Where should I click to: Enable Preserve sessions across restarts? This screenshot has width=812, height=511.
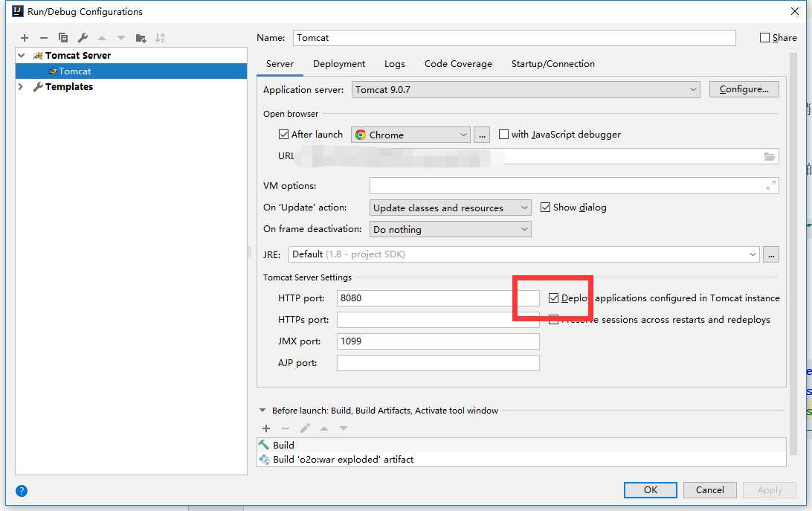pos(553,320)
